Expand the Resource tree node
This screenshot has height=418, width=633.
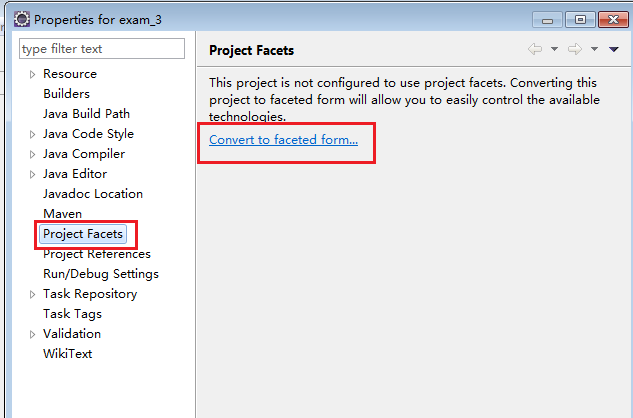32,74
